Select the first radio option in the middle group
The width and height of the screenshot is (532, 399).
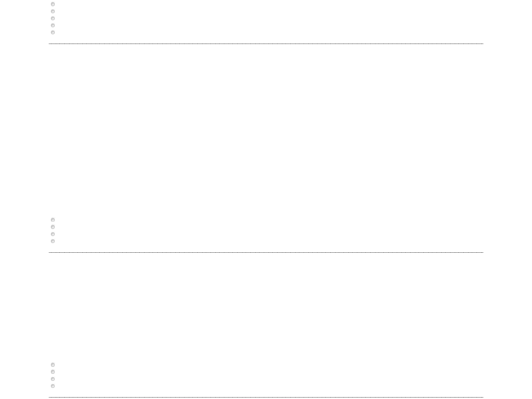click(x=53, y=220)
